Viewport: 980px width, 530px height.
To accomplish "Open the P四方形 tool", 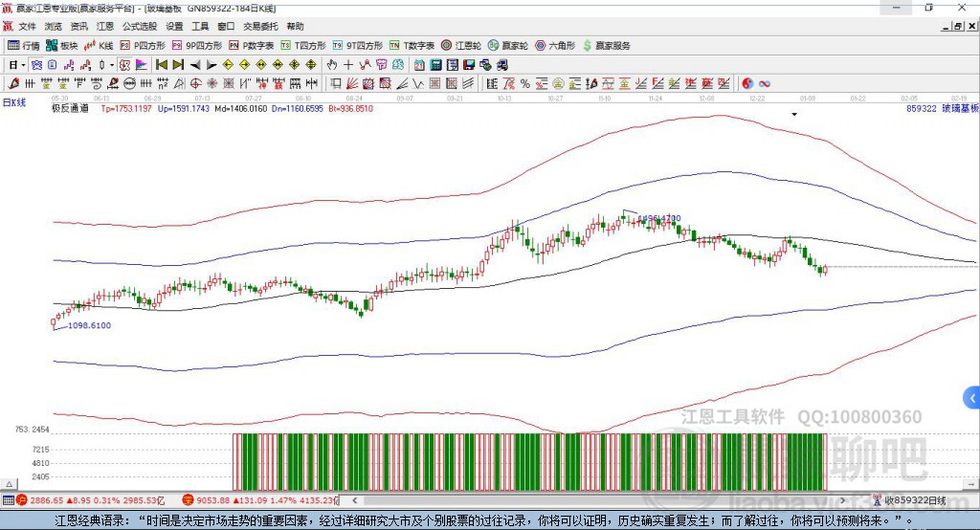I will point(143,46).
